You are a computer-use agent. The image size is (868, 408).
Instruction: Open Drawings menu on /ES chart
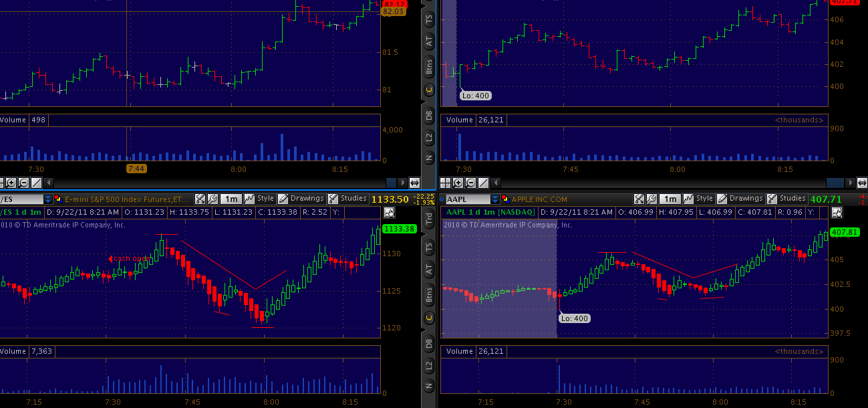pos(301,199)
